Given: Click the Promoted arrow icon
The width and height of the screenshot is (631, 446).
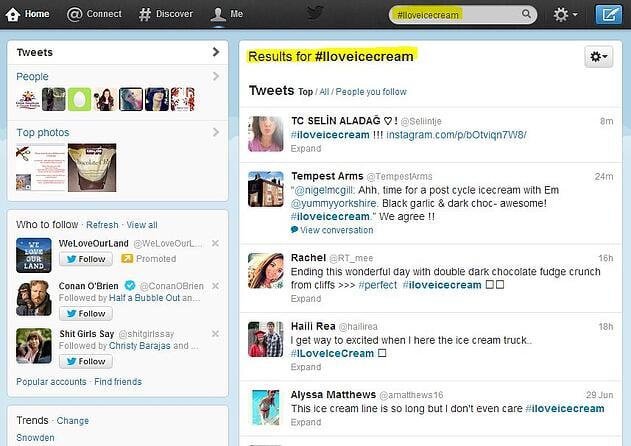Looking at the screenshot, I should (x=127, y=258).
